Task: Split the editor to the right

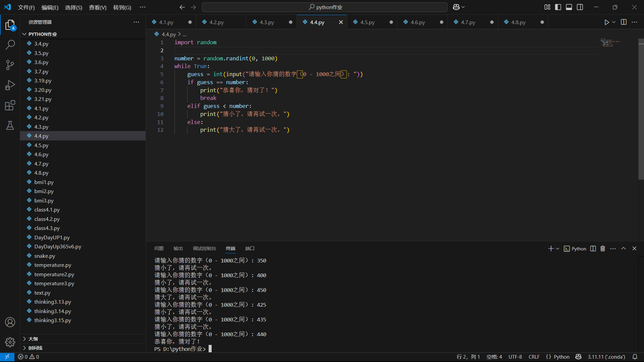Action: coord(624,22)
